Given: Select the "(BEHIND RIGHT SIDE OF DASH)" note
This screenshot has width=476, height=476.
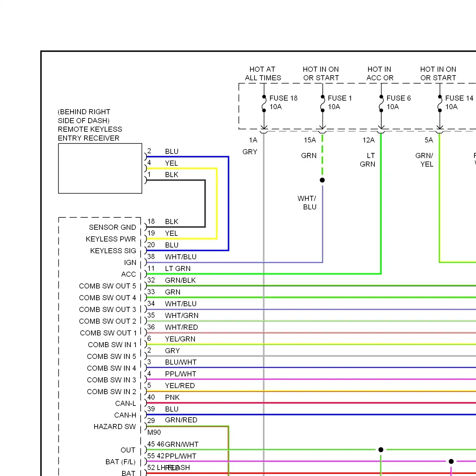Looking at the screenshot, I should [84, 116].
